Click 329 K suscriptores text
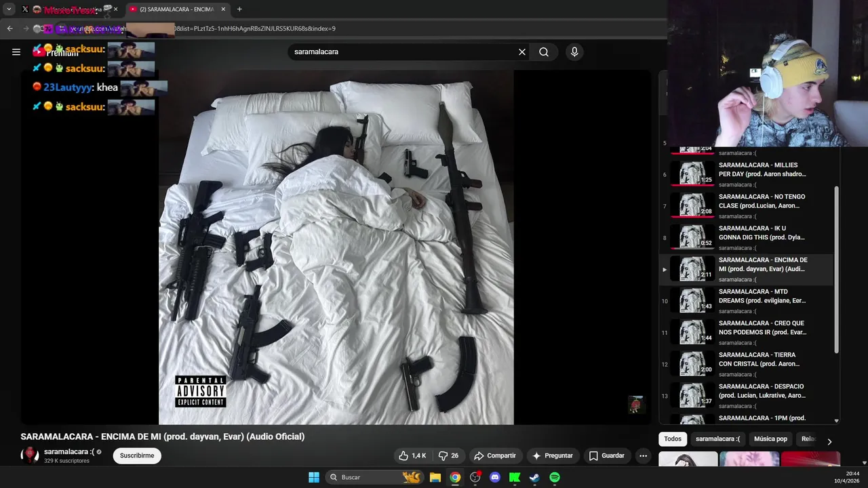This screenshot has width=868, height=488. pos(66,461)
